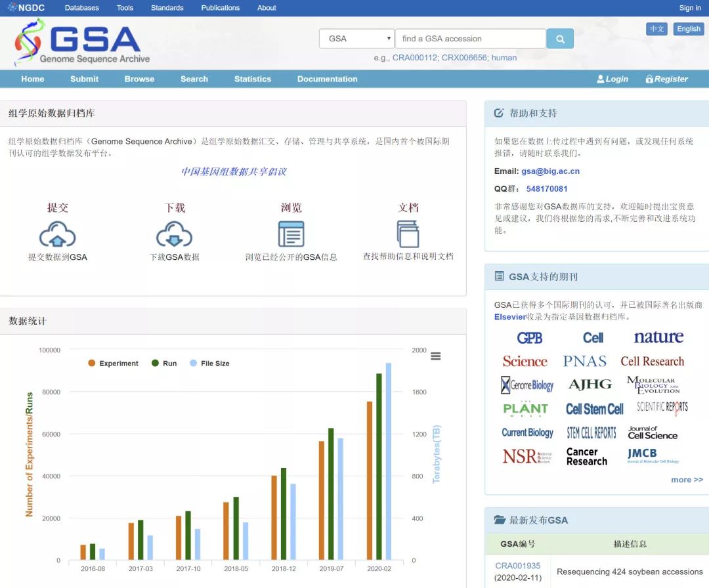This screenshot has height=588, width=709.
Task: Click the download GSA data cloud icon
Action: click(175, 234)
